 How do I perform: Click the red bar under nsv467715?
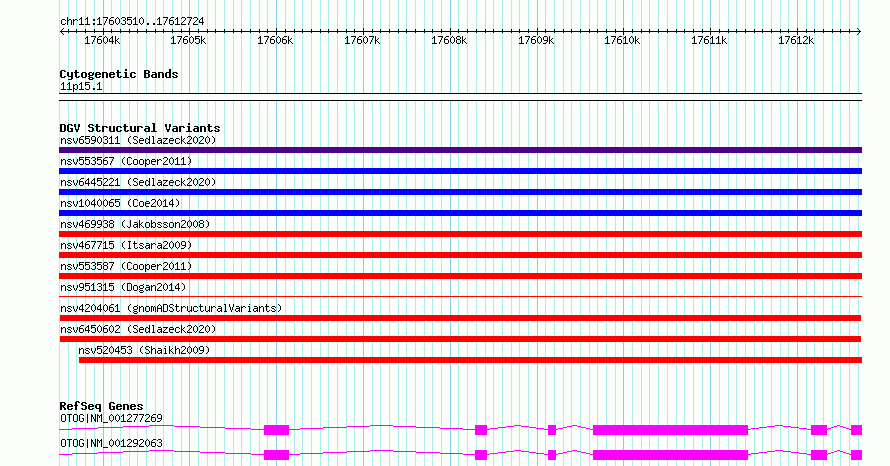[x=460, y=255]
